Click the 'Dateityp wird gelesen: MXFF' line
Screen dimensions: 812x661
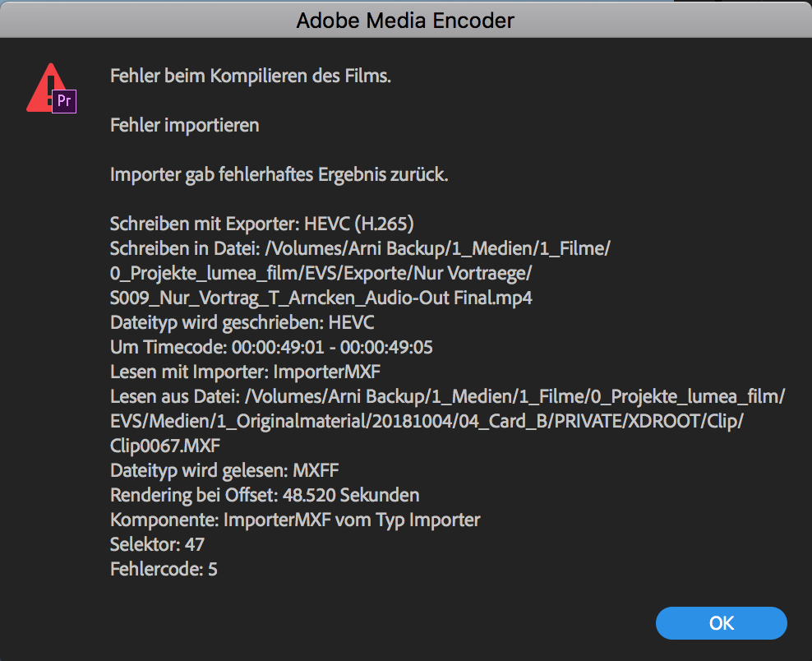(224, 470)
